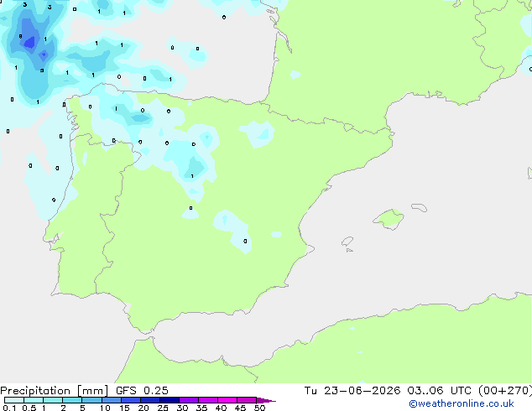Click the "(00+270)" forecast offset text
The image size is (532, 411).
pos(505,391)
